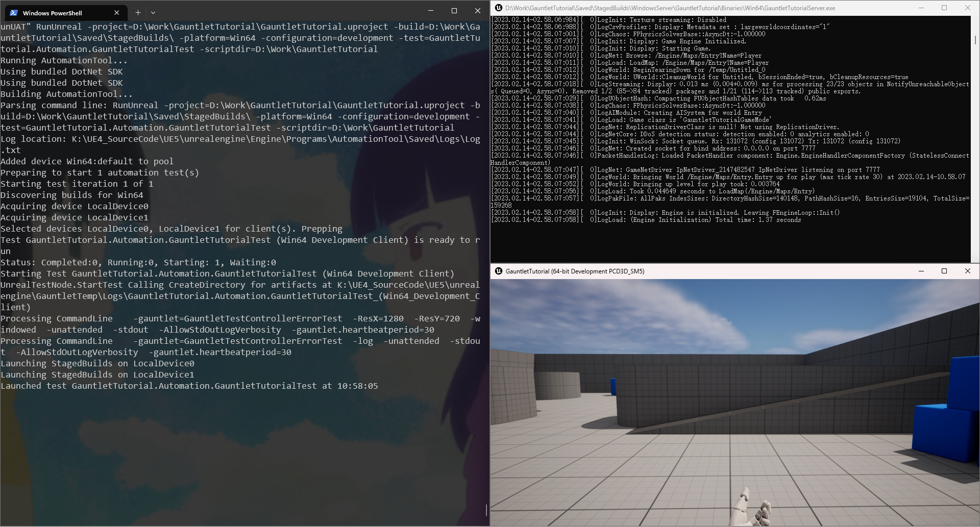The width and height of the screenshot is (980, 527).
Task: Maximize the Windows PowerShell window
Action: [454, 11]
